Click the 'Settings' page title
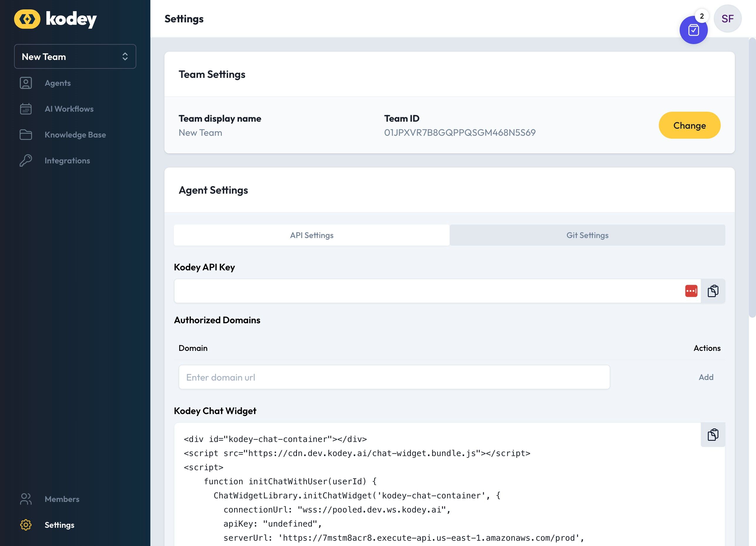This screenshot has height=546, width=756. pyautogui.click(x=184, y=19)
